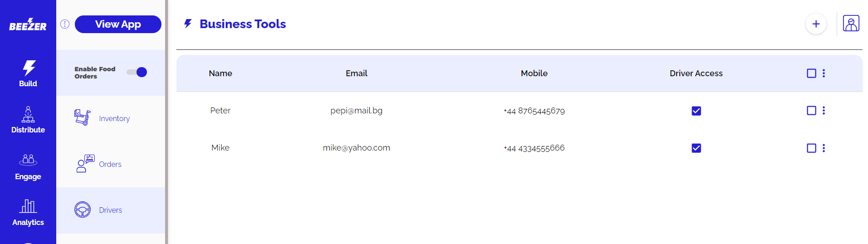Open Mike's row three-dot menu
Viewport: 868px width, 244px height.
[x=824, y=148]
